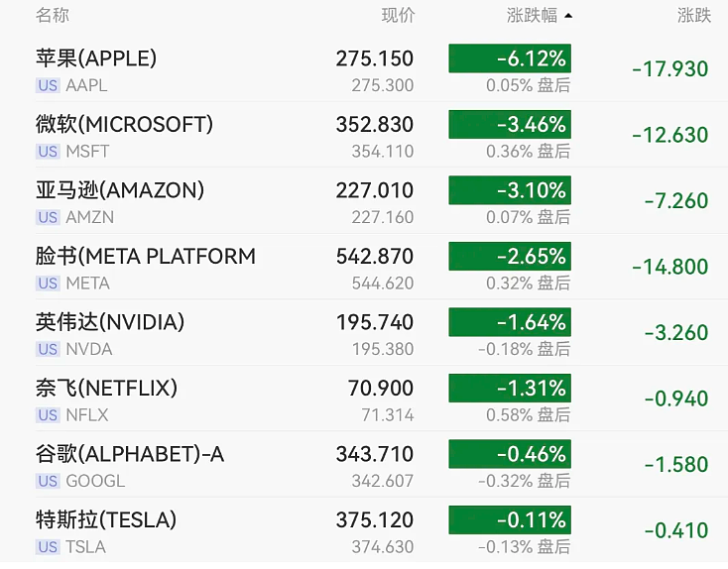
Task: Click the US badge beside TSLA ticker
Action: click(48, 547)
